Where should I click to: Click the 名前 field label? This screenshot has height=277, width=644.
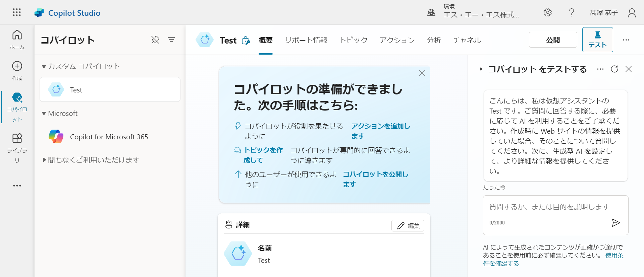[x=265, y=248]
